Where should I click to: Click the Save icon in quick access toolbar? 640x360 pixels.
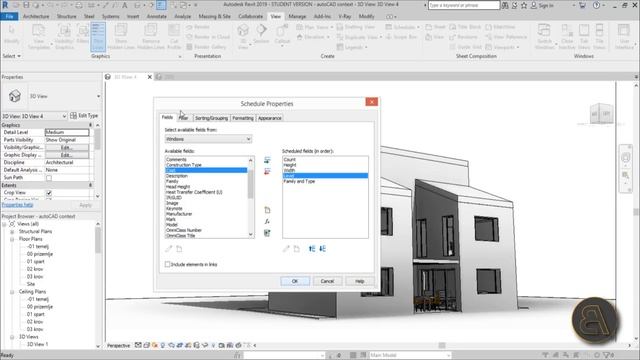click(x=26, y=5)
